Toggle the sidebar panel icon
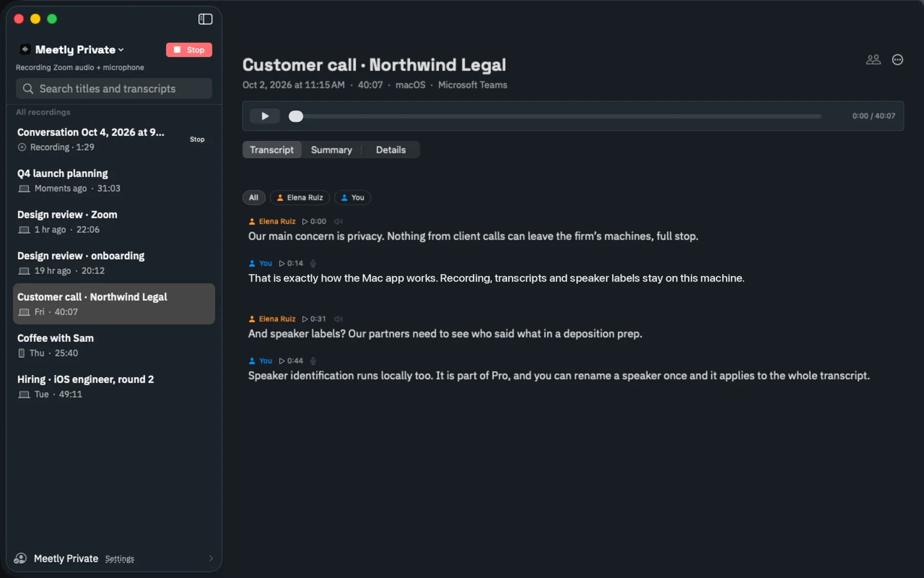 click(205, 19)
